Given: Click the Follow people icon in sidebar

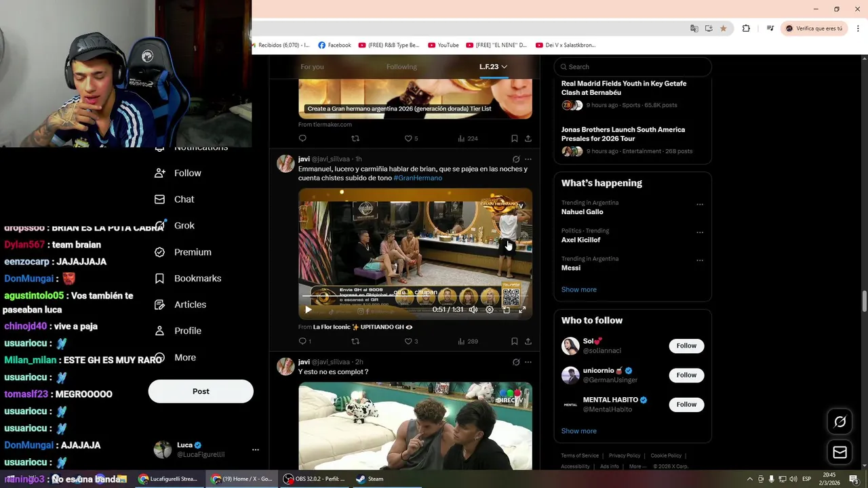Looking at the screenshot, I should [x=159, y=173].
